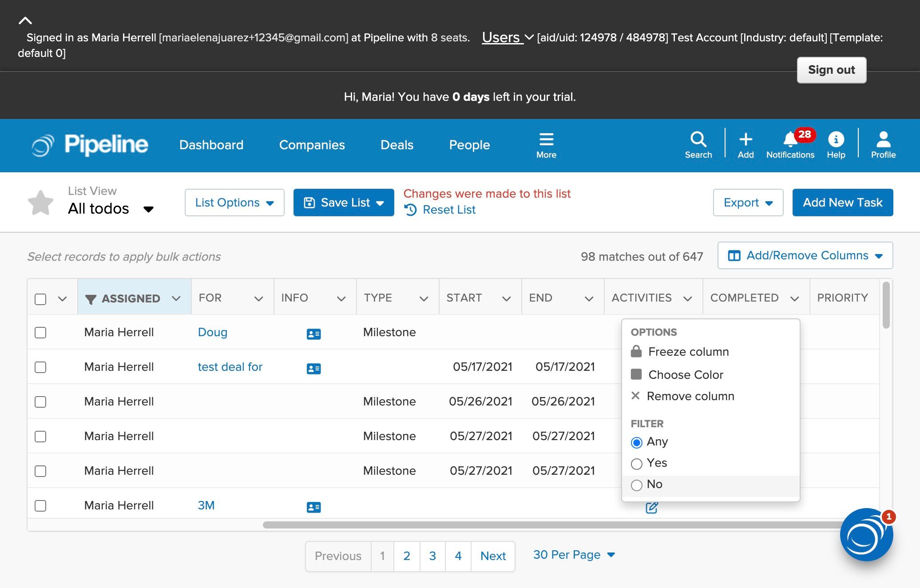Select the No filter radio button

636,485
